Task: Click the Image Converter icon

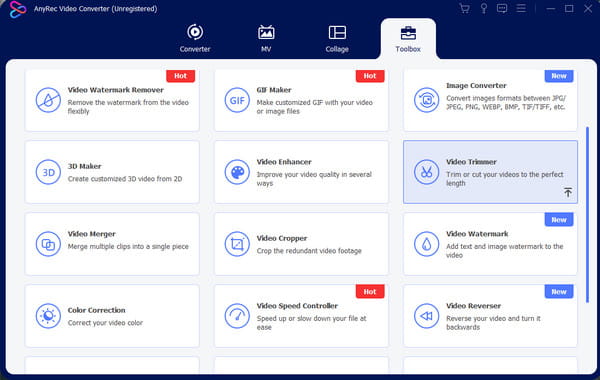Action: click(x=426, y=100)
